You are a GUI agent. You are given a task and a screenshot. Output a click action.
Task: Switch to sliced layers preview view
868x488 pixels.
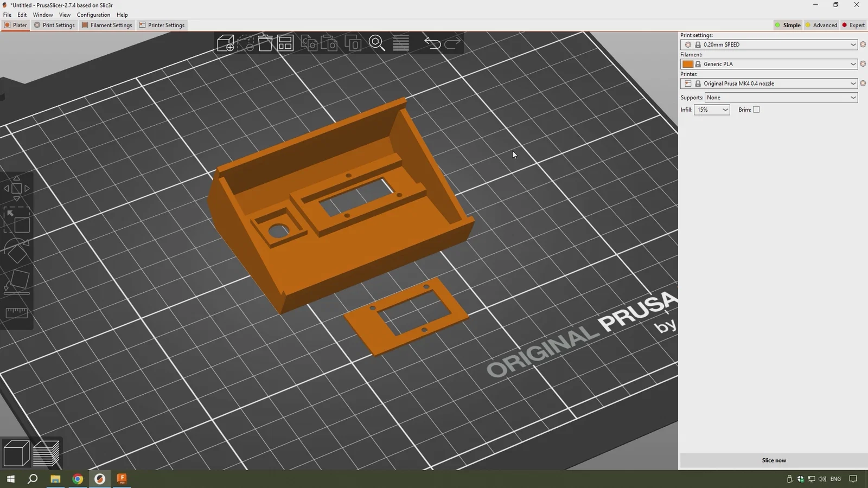46,453
